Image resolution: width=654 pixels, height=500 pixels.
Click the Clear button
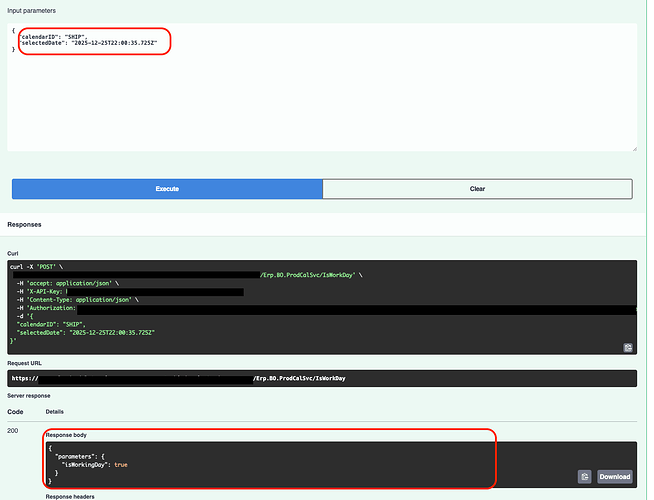(x=477, y=189)
